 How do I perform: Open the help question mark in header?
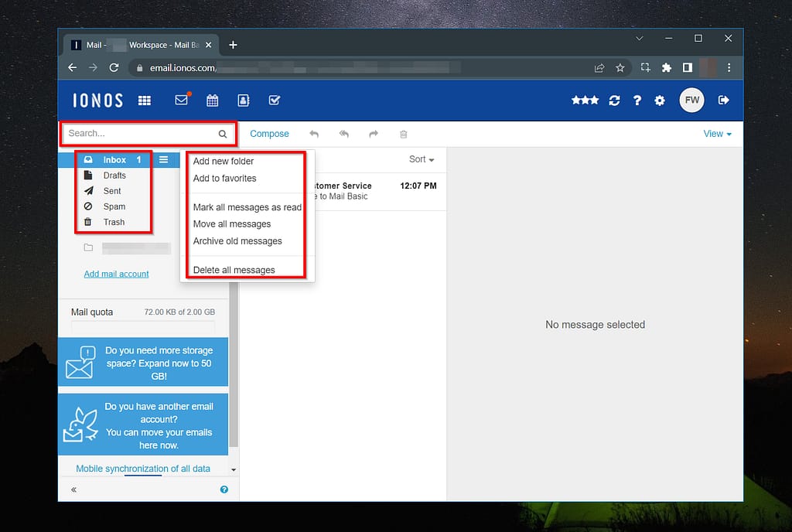[x=637, y=101]
